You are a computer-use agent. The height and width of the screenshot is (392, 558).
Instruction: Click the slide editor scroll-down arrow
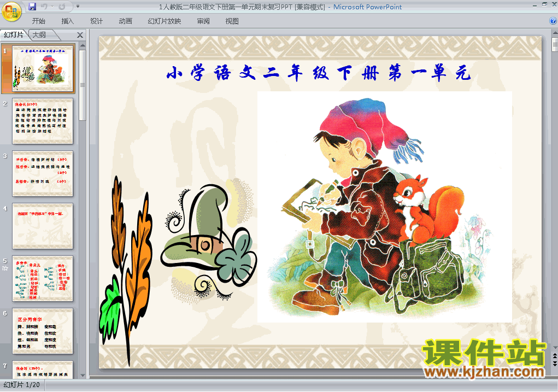(x=555, y=348)
